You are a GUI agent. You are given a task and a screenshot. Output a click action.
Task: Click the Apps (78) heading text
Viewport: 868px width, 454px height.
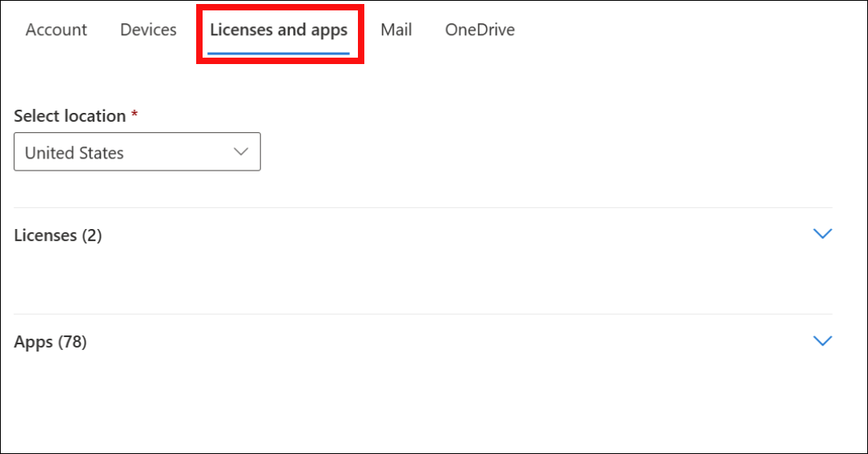tap(50, 342)
